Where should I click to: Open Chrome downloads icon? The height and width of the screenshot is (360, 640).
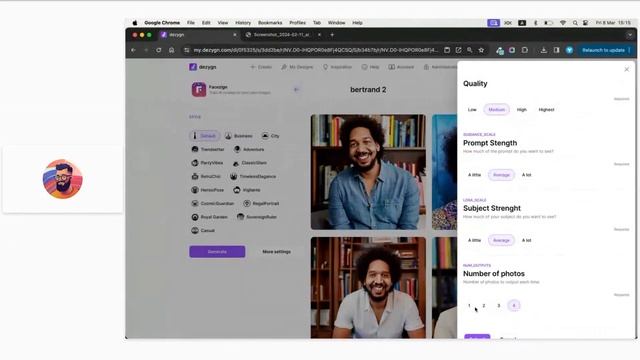pyautogui.click(x=544, y=50)
